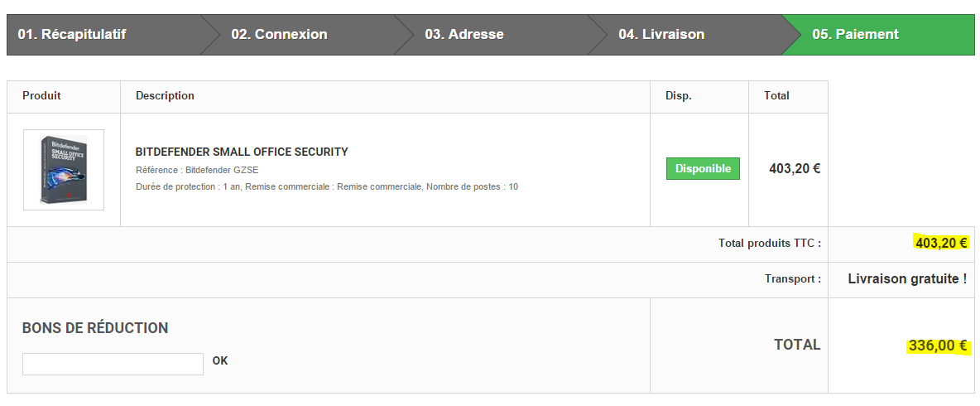
Task: Click the Description column header
Action: pyautogui.click(x=165, y=96)
